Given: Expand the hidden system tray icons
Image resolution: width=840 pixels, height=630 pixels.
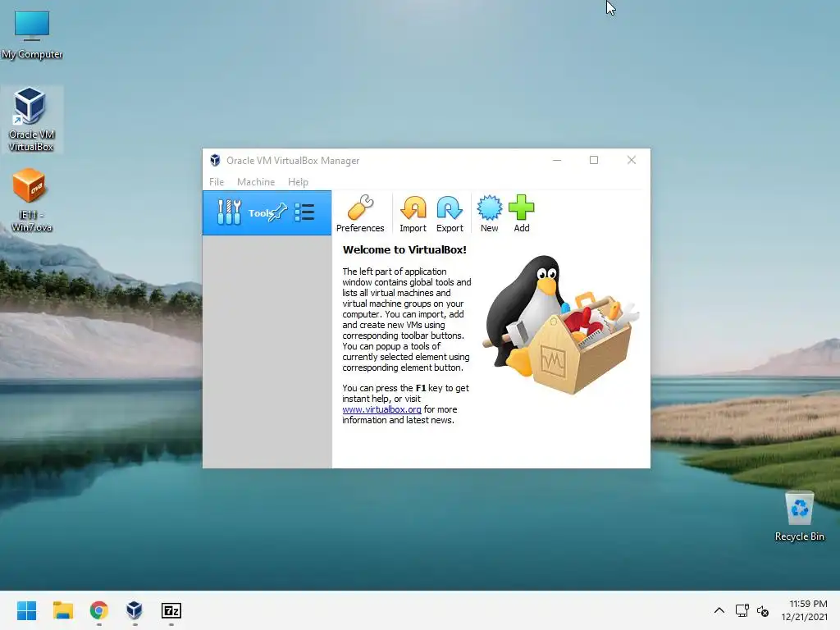Looking at the screenshot, I should click(719, 610).
